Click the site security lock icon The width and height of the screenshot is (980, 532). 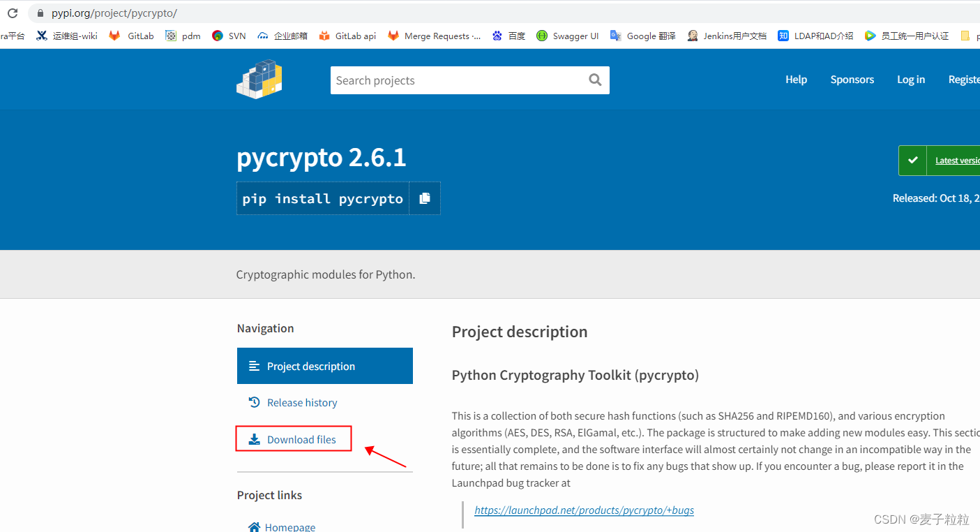tap(39, 13)
